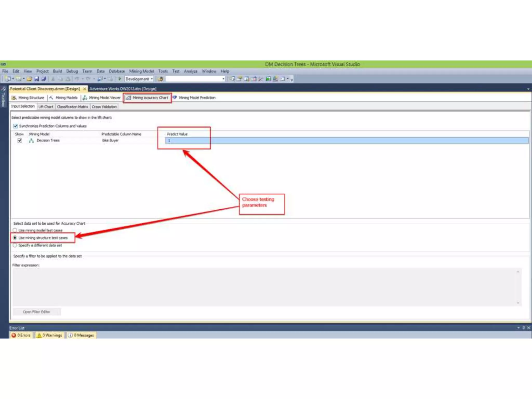Switch to the Cross Validation tab

[104, 107]
